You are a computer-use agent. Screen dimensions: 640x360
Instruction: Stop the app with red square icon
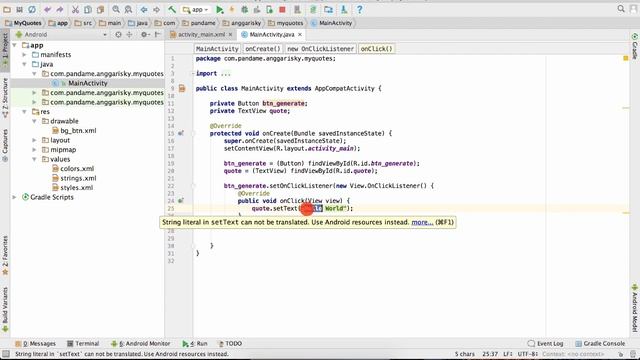tap(282, 9)
